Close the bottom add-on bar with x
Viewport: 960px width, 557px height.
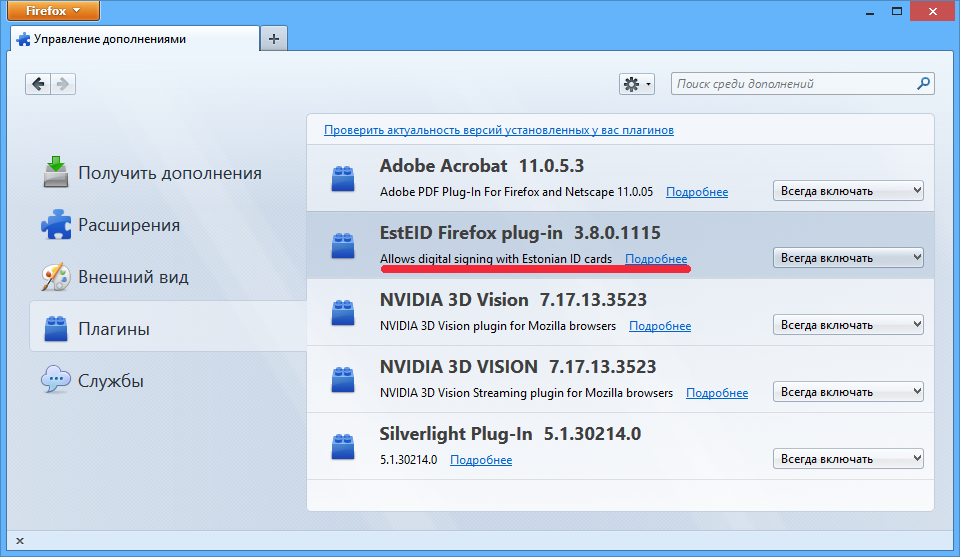pyautogui.click(x=20, y=540)
